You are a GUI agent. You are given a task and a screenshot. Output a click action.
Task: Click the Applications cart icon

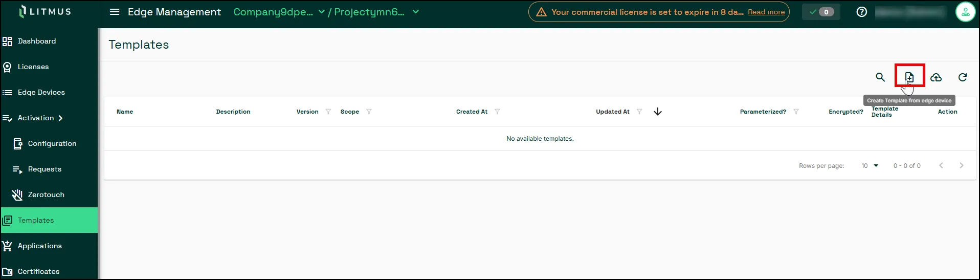pyautogui.click(x=7, y=246)
